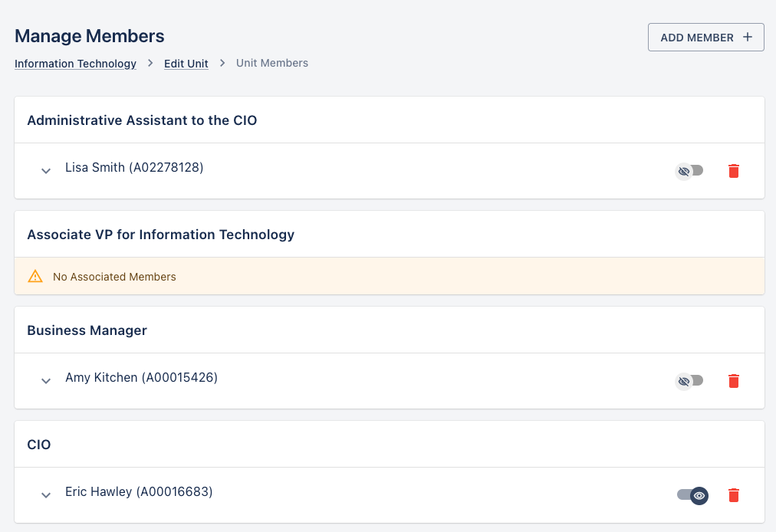Select the Unit Members breadcrumb item

click(x=272, y=64)
